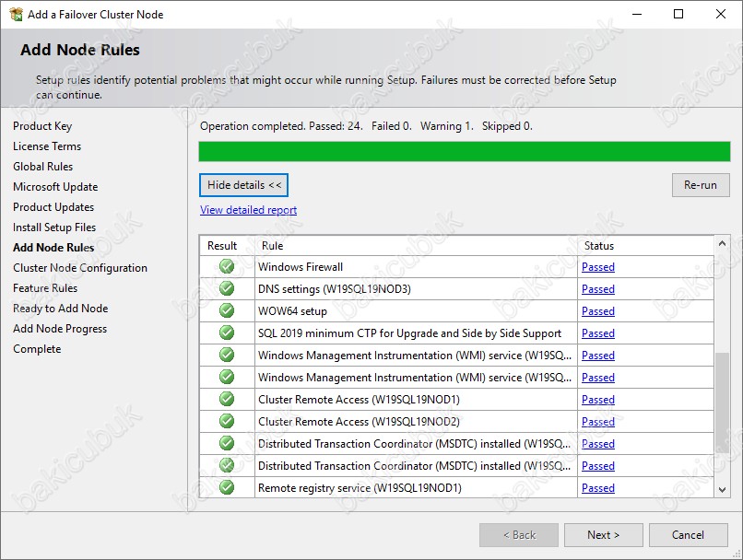Click the setup box icon in title bar
The height and width of the screenshot is (560, 743).
pyautogui.click(x=16, y=14)
